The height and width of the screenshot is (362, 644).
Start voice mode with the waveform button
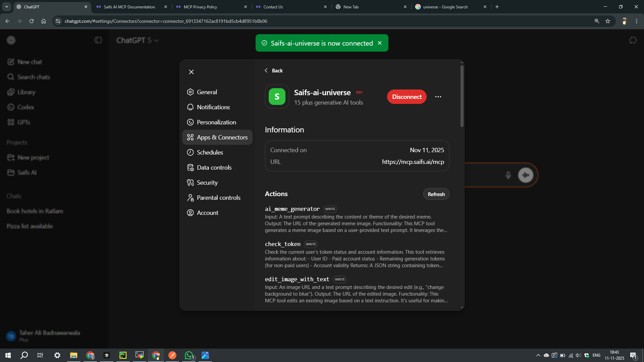(526, 175)
